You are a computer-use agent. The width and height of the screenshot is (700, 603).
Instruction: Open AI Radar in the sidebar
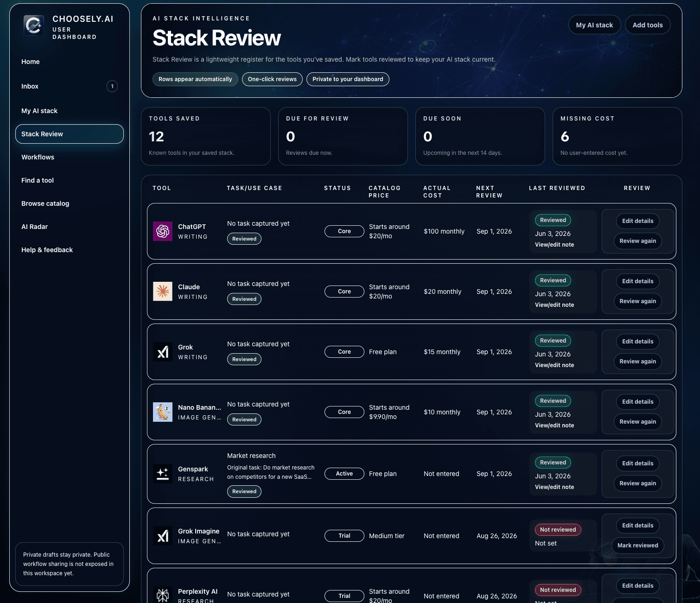(x=34, y=227)
